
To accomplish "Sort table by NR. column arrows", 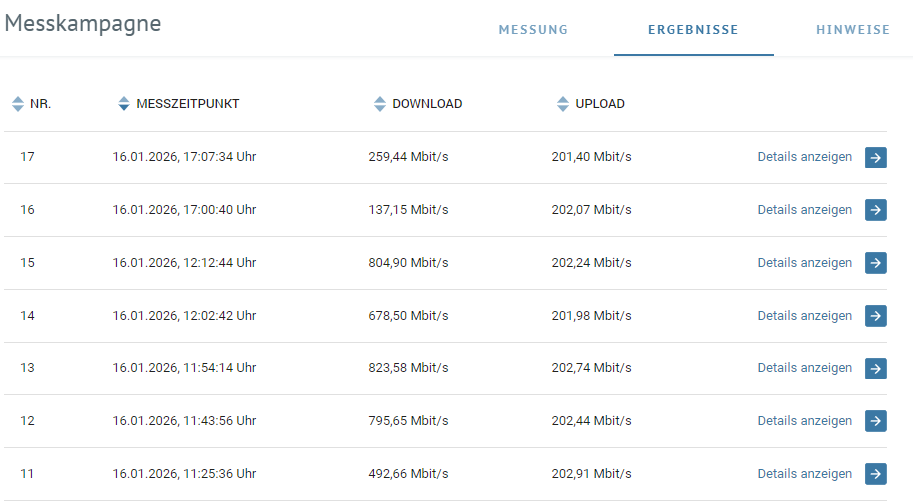I will click(x=18, y=104).
